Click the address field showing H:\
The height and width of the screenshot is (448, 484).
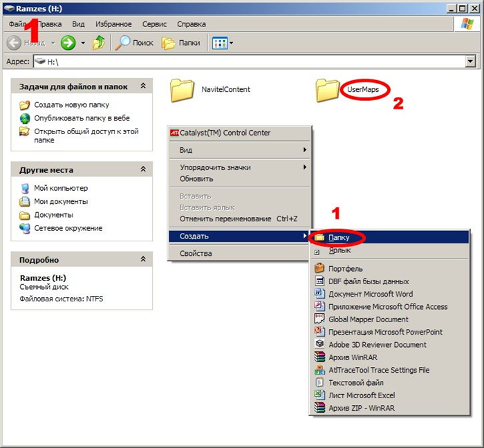click(x=249, y=62)
